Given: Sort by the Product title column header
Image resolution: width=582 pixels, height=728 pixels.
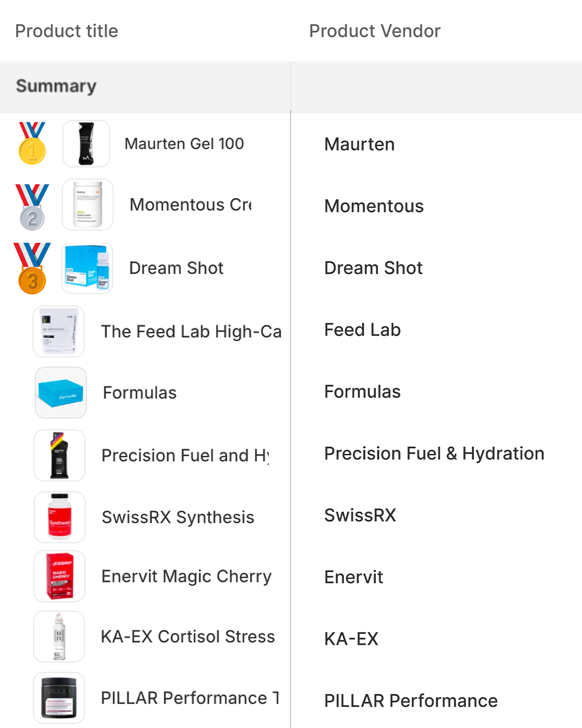Looking at the screenshot, I should pyautogui.click(x=67, y=31).
